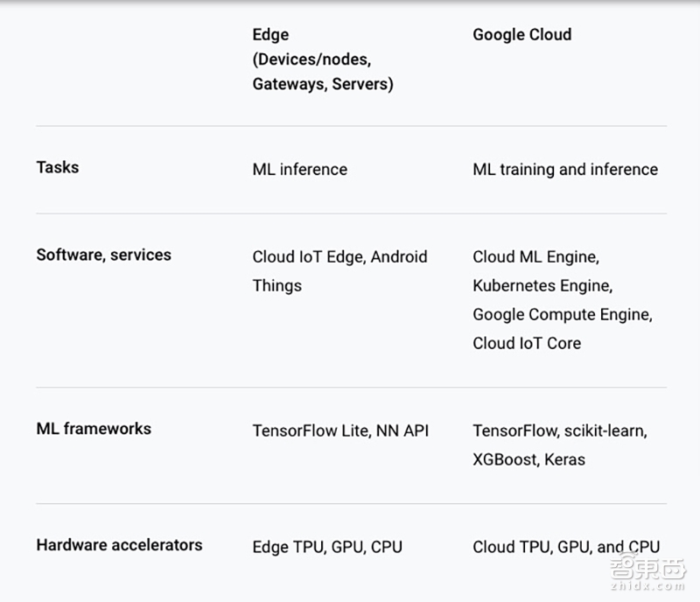
Task: Select the ML frameworks row label
Action: coord(94,429)
